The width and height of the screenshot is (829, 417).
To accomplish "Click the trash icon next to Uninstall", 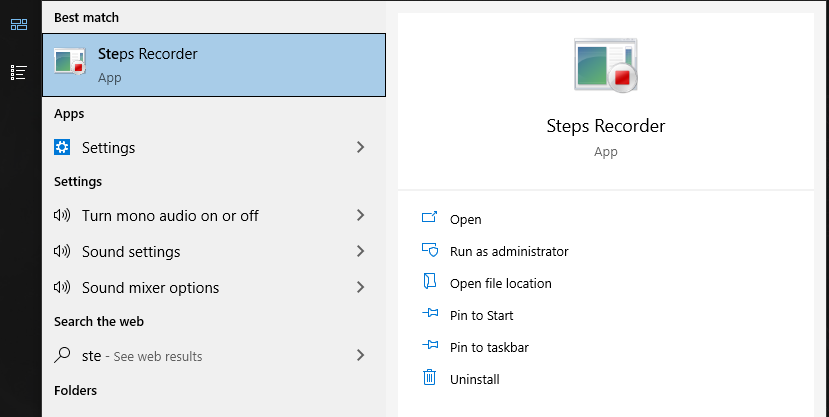I will [x=430, y=378].
